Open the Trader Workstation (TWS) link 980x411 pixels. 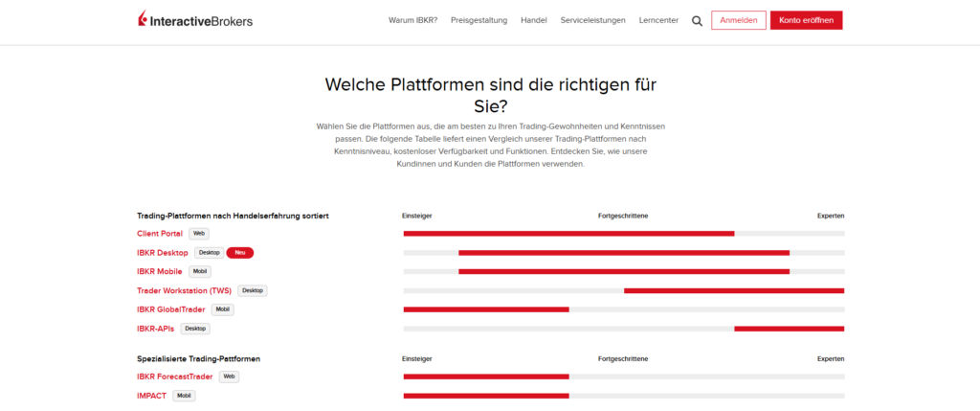pyautogui.click(x=185, y=291)
